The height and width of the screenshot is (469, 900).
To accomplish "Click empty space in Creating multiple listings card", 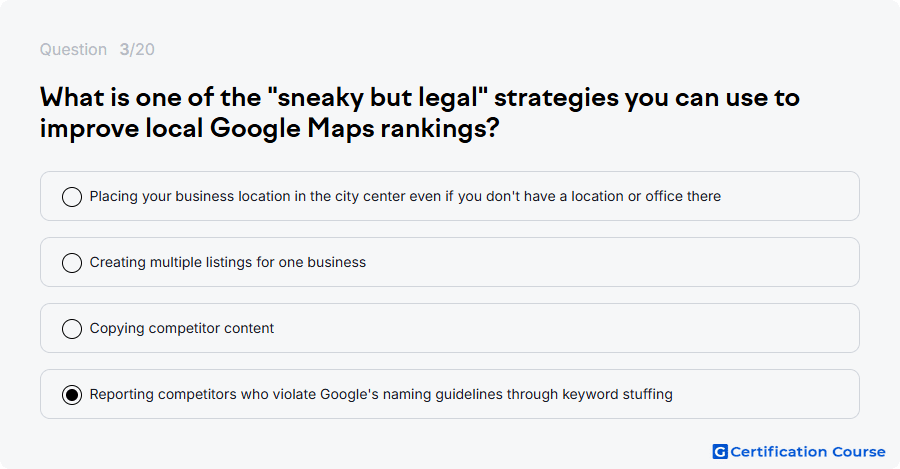I will click(608, 262).
